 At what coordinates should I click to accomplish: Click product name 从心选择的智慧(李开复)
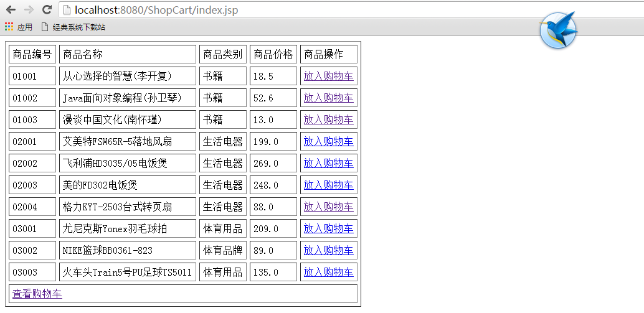point(117,76)
